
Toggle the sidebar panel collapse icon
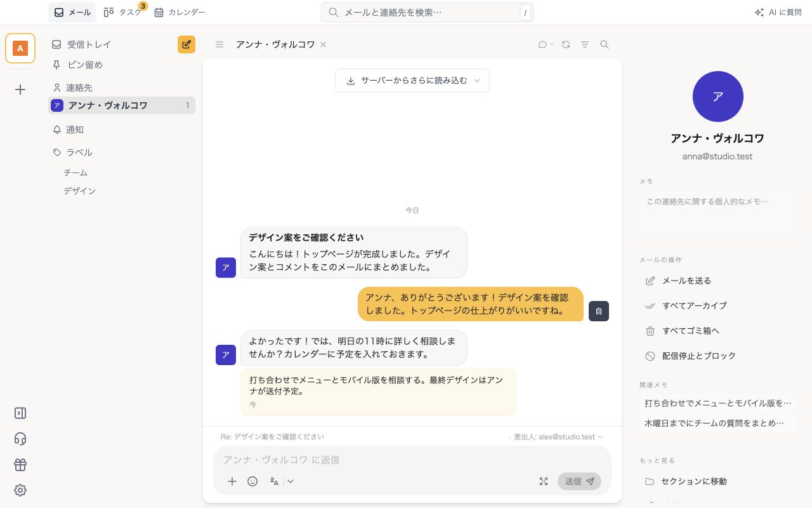point(20,413)
